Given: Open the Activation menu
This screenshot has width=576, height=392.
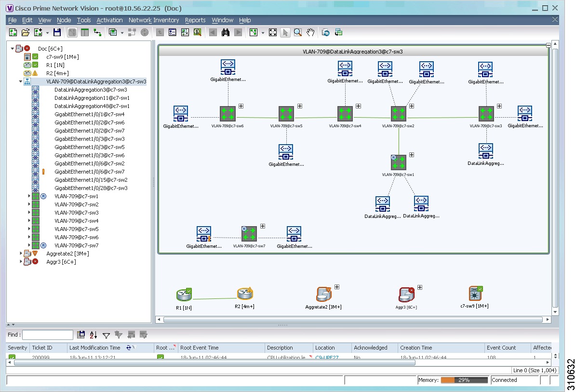Looking at the screenshot, I should pyautogui.click(x=109, y=20).
